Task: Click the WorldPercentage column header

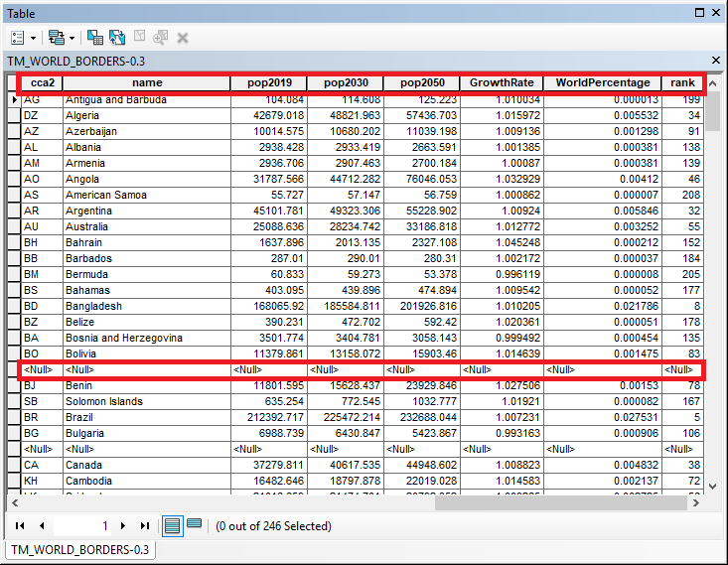Action: pyautogui.click(x=603, y=83)
